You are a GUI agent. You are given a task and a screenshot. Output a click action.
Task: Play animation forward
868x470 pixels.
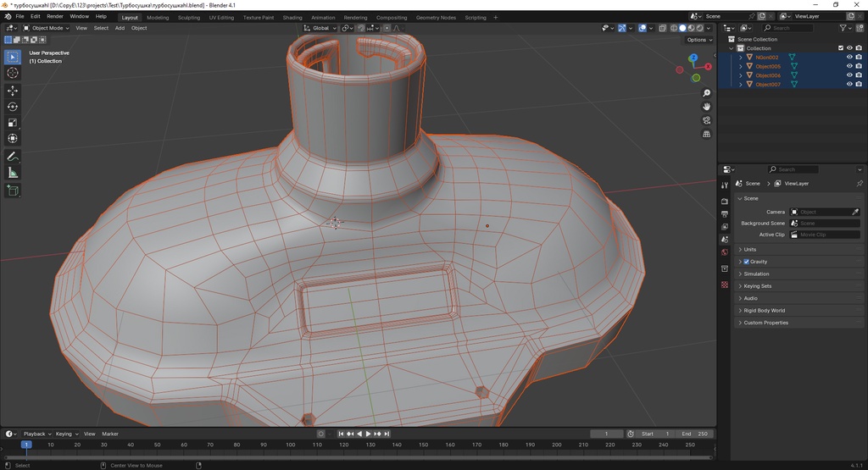(368, 434)
